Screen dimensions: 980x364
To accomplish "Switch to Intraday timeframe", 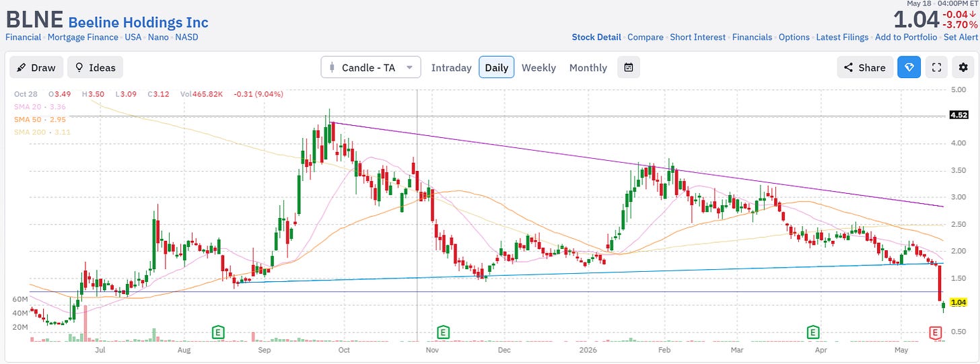I will [451, 67].
